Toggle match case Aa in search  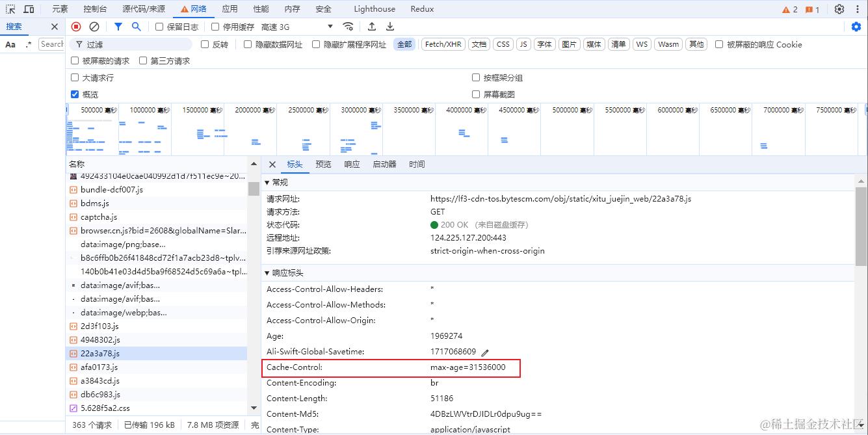coord(10,44)
